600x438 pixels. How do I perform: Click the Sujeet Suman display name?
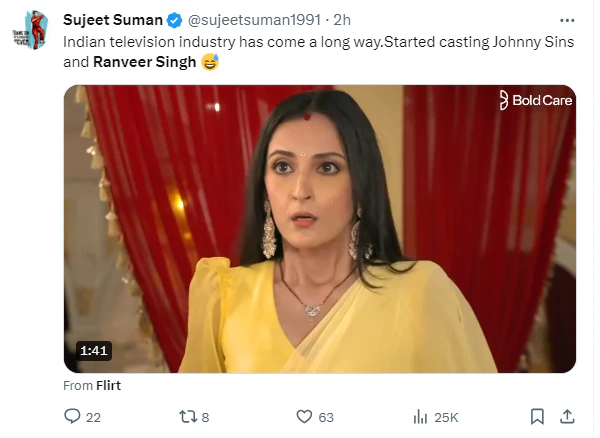[112, 21]
